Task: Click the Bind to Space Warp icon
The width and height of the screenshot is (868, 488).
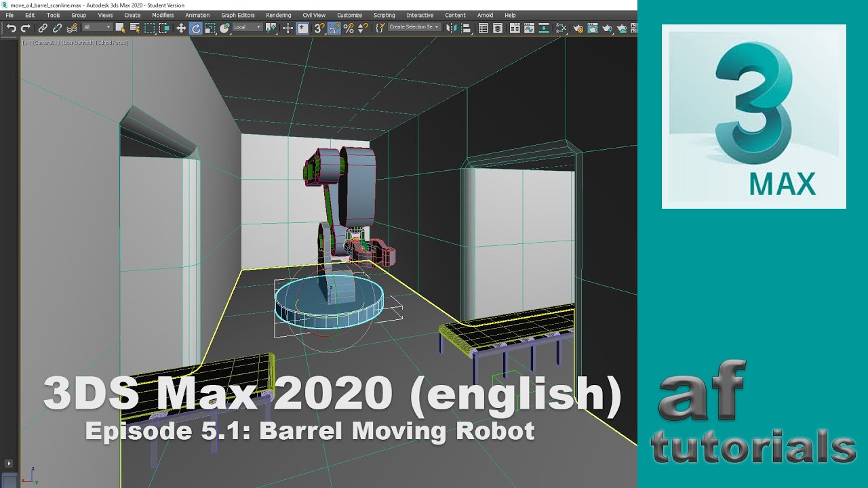Action: click(x=73, y=28)
